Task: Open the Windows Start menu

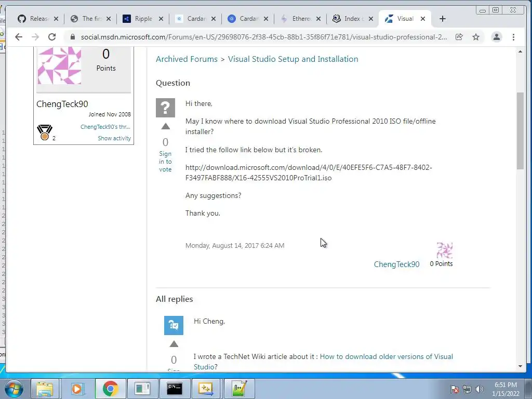Action: (x=14, y=389)
